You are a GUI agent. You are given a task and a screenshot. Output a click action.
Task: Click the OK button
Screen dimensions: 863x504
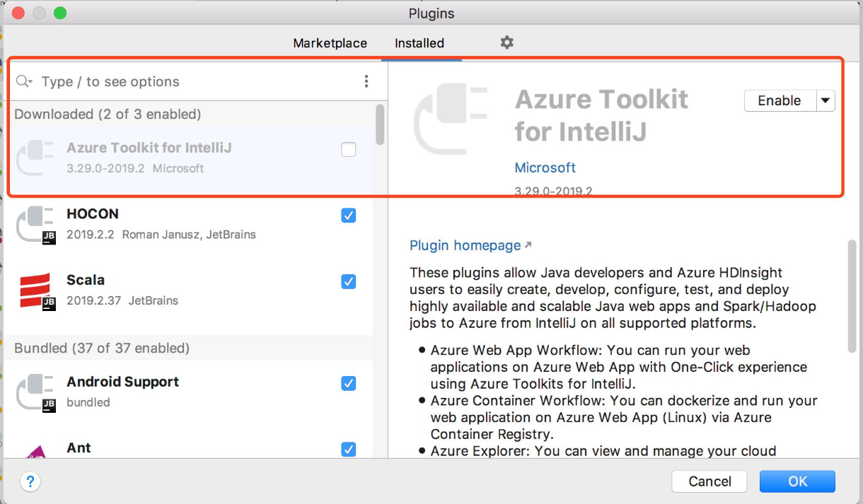click(797, 481)
